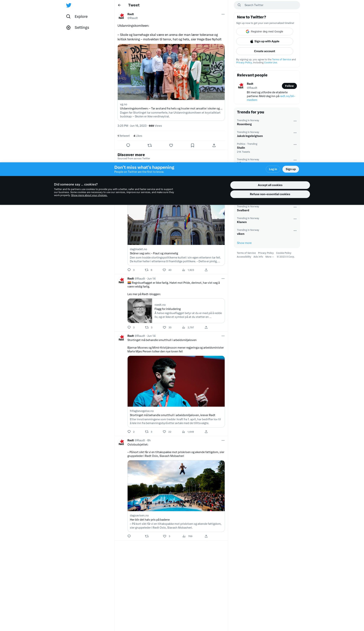Share the arbeidsmiljøloven tweet
Screen dimensions: 364x631
click(206, 432)
